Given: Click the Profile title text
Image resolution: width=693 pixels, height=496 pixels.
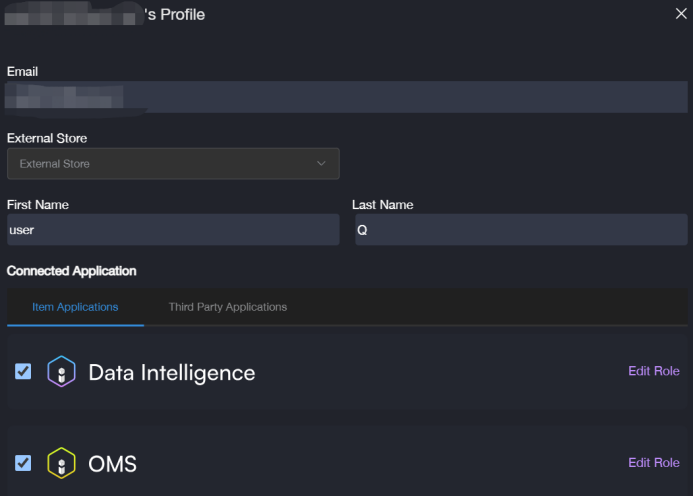Looking at the screenshot, I should point(175,15).
